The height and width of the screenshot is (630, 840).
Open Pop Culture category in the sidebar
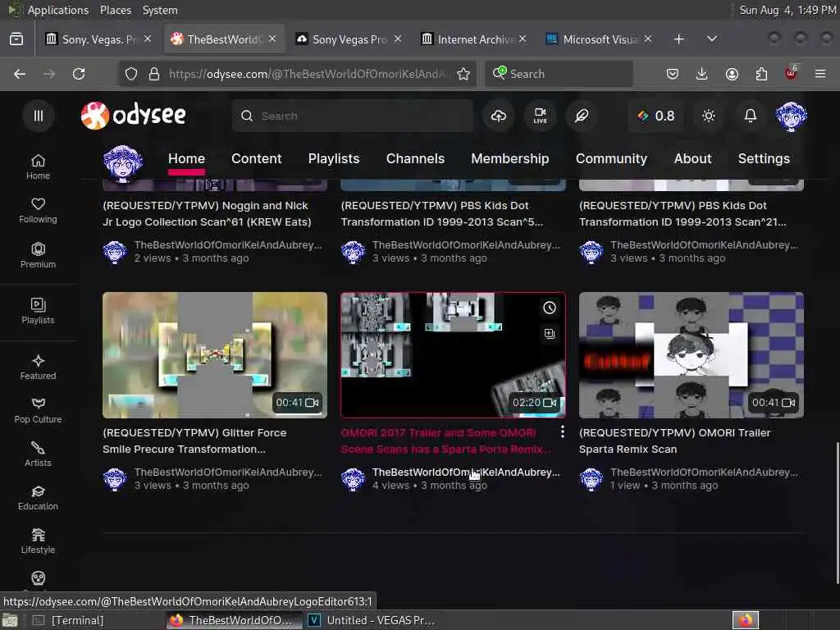click(38, 411)
